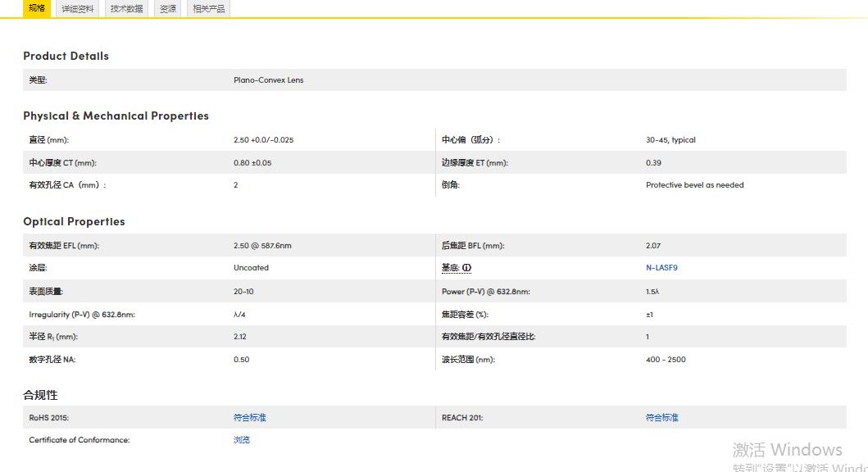The image size is (868, 472).
Task: Click the Protective bevel as needed text
Action: tap(694, 185)
